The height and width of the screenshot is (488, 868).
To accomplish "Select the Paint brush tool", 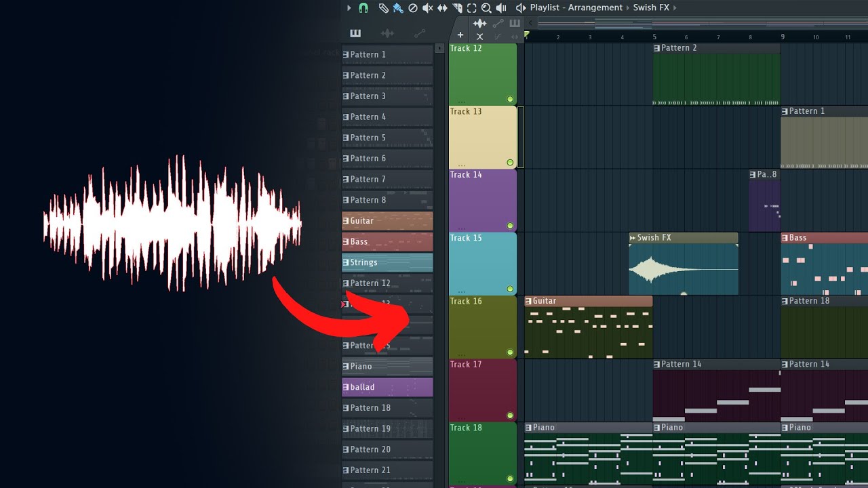I will pyautogui.click(x=398, y=8).
